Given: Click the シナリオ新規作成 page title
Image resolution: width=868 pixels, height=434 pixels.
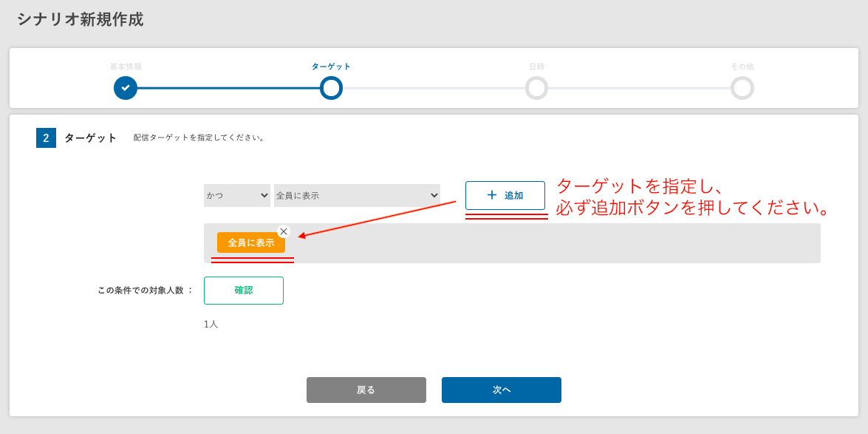Looking at the screenshot, I should click(x=81, y=20).
